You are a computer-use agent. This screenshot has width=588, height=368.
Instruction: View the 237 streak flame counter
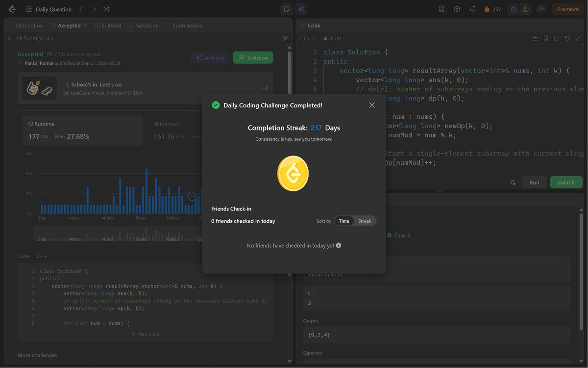click(x=492, y=9)
